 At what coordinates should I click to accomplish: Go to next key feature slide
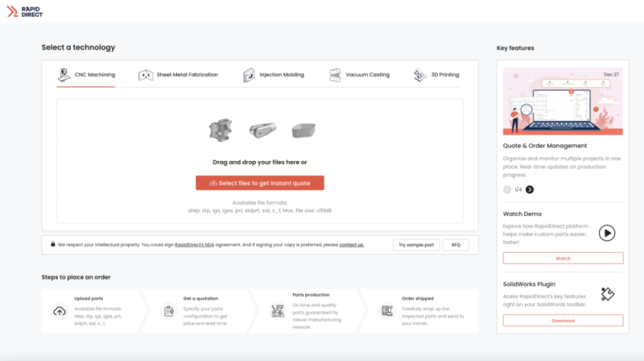point(530,189)
